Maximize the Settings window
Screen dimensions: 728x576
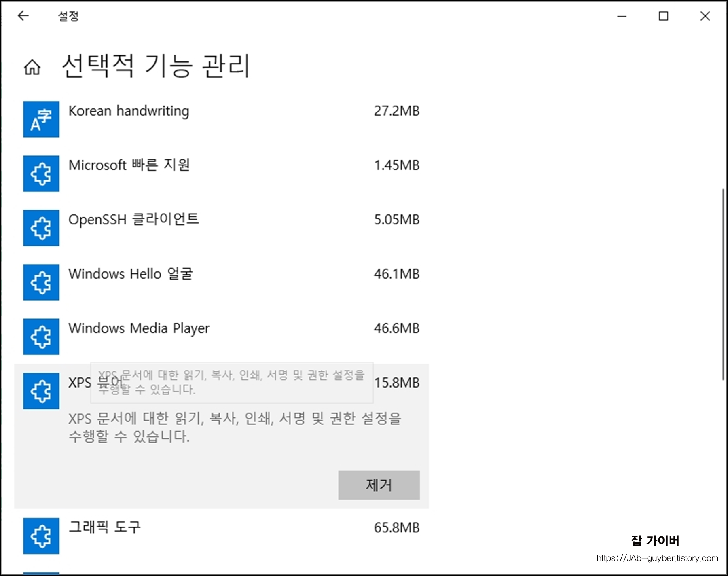(x=663, y=16)
